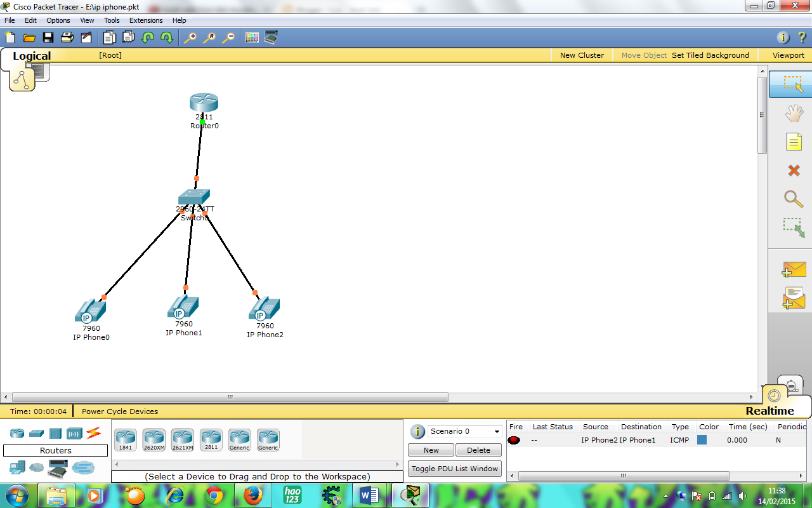Pick the 2811 router from device list
Image resolution: width=812 pixels, height=508 pixels.
coord(211,439)
